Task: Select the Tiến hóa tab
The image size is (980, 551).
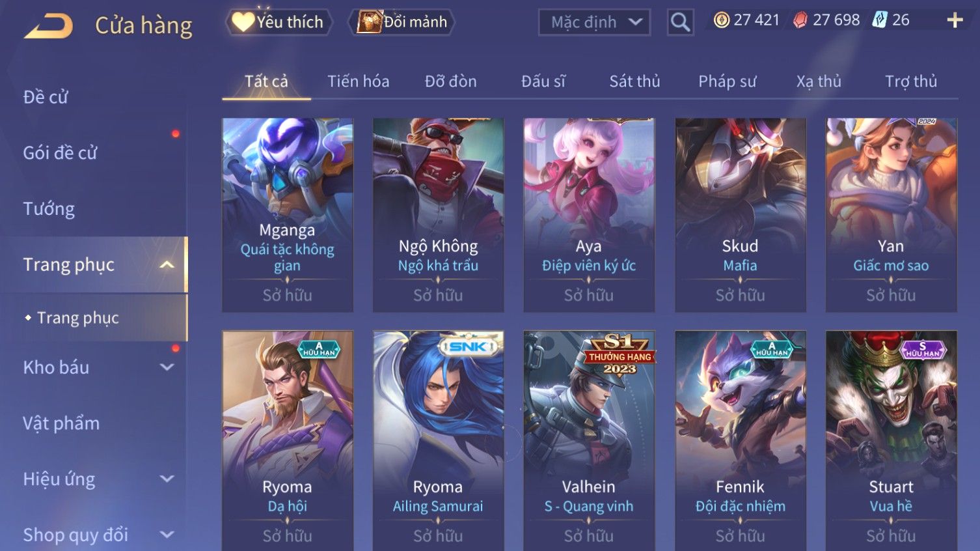Action: [359, 81]
